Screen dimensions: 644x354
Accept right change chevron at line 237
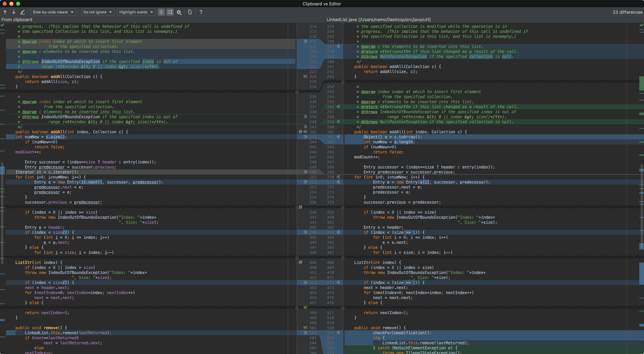(338, 46)
